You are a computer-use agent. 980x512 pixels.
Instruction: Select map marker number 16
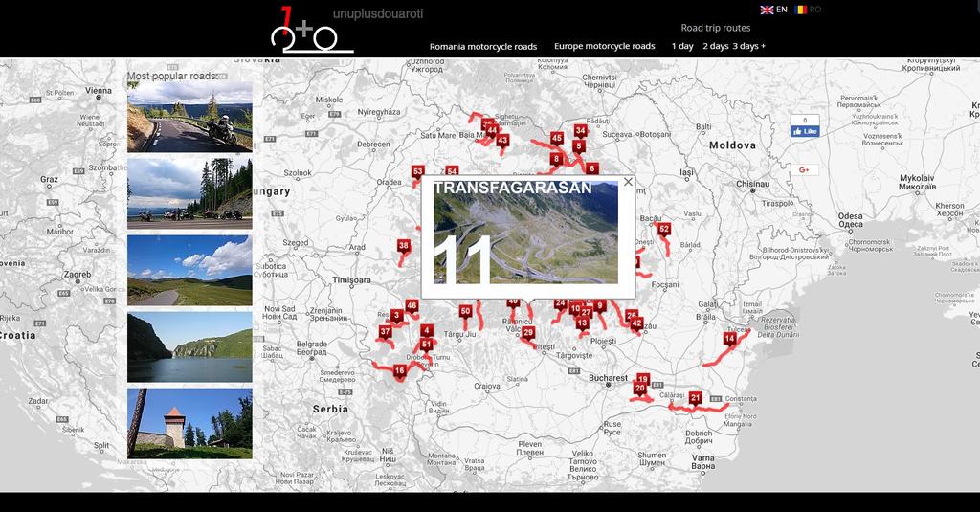399,371
